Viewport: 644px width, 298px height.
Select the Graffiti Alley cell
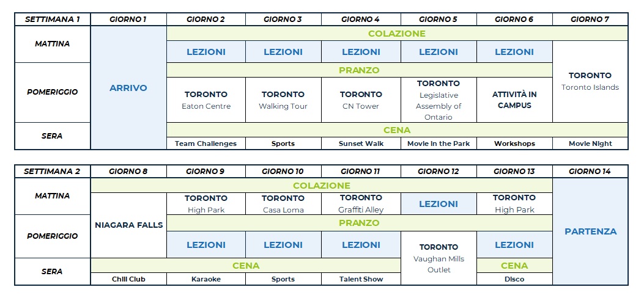361,204
